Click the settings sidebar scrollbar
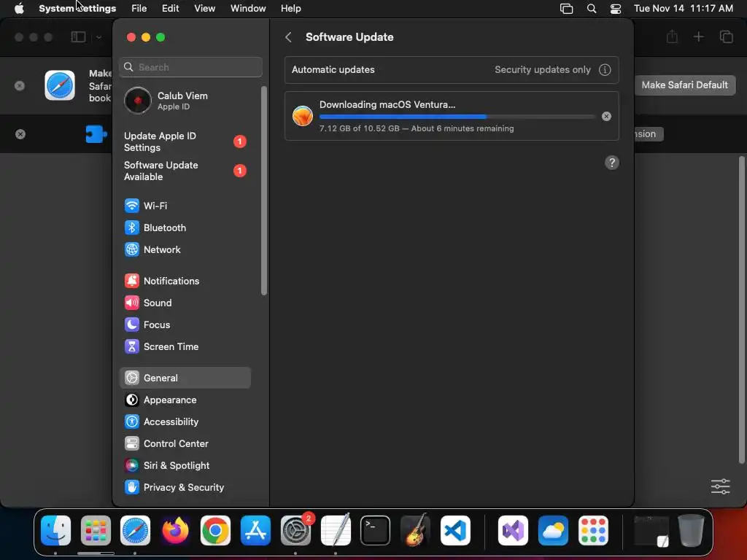 click(x=264, y=190)
